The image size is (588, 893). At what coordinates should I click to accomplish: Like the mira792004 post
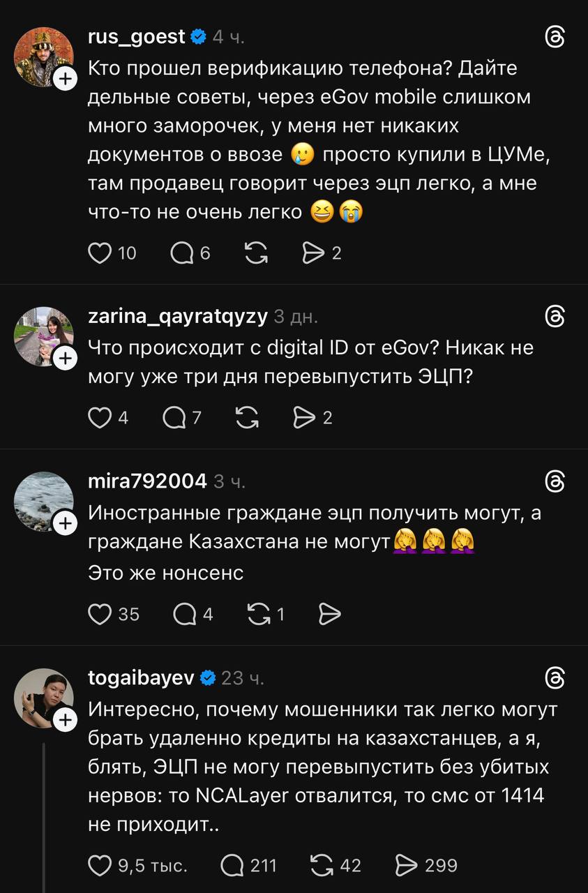coord(100,614)
